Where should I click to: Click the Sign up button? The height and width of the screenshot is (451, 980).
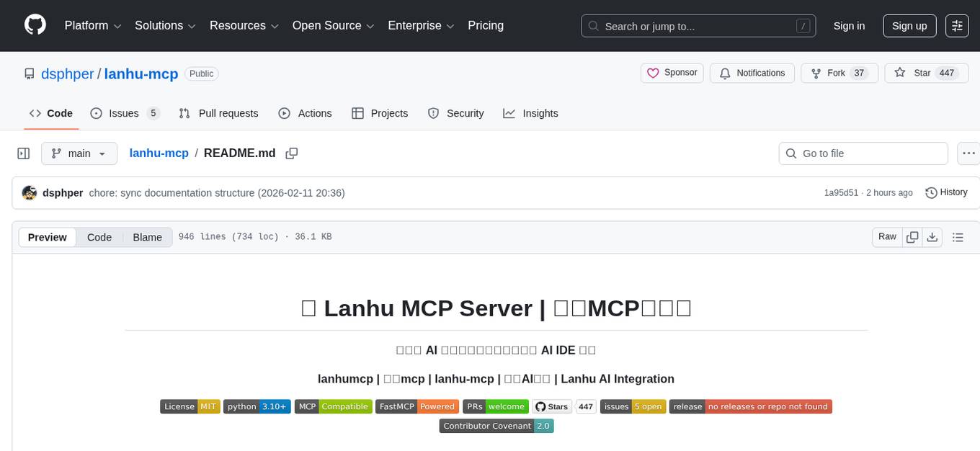(909, 25)
